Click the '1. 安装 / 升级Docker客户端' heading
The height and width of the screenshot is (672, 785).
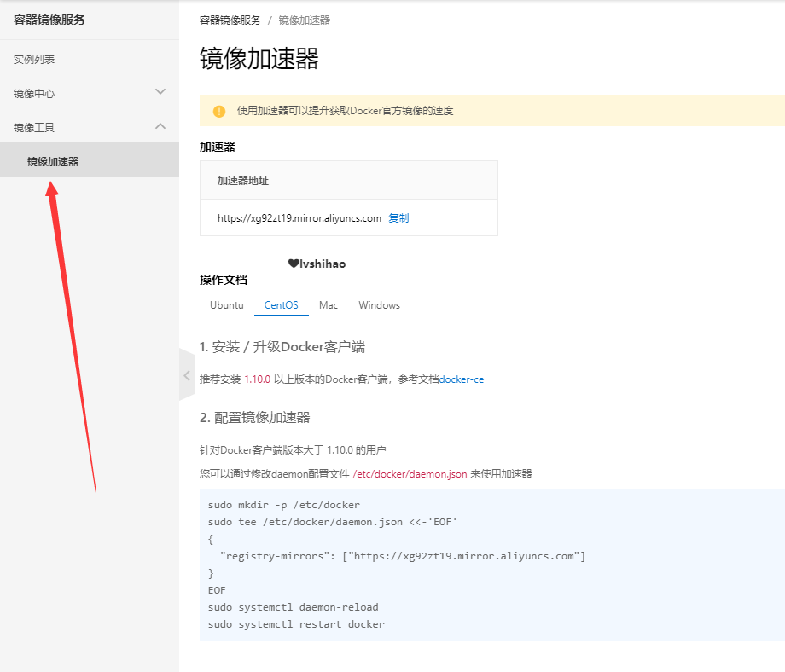(x=282, y=347)
